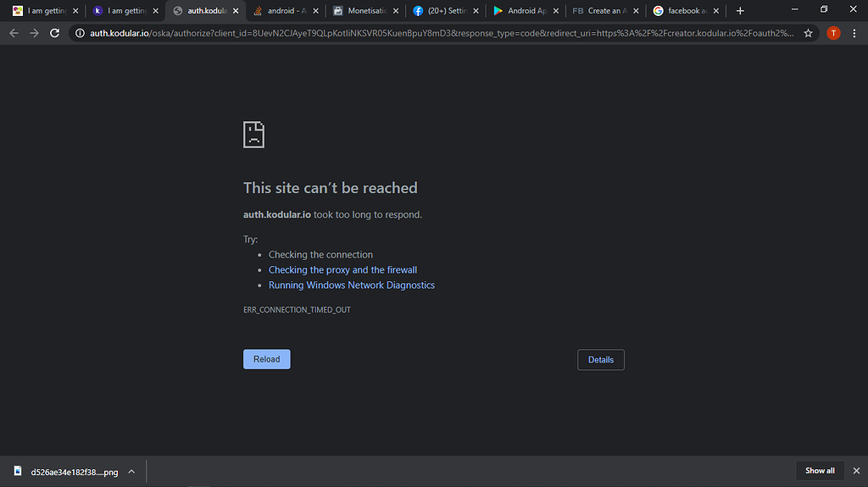Close the Android Apps Play tab
Screen dimensions: 868x487
[x=556, y=10]
